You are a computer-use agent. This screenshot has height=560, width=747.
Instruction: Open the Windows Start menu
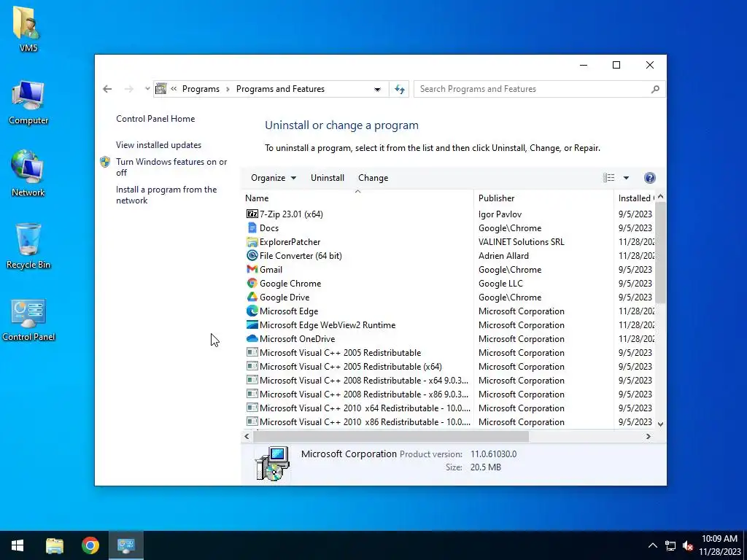coord(18,545)
